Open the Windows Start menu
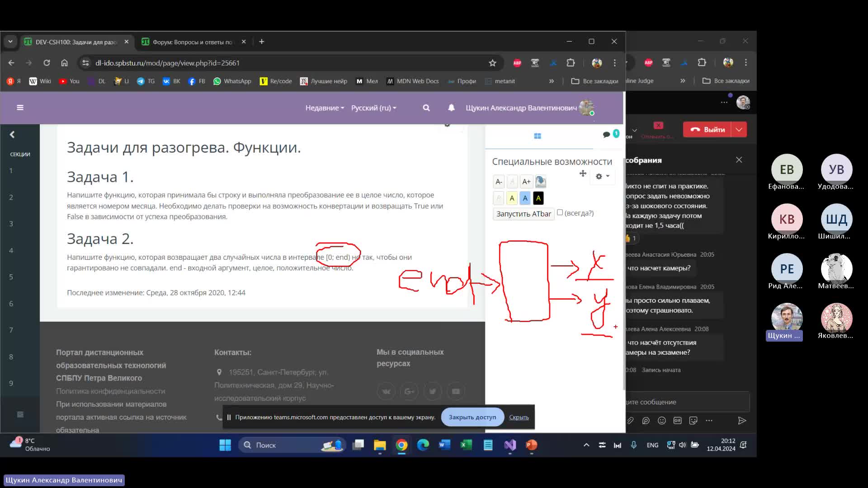This screenshot has width=868, height=488. click(x=225, y=445)
